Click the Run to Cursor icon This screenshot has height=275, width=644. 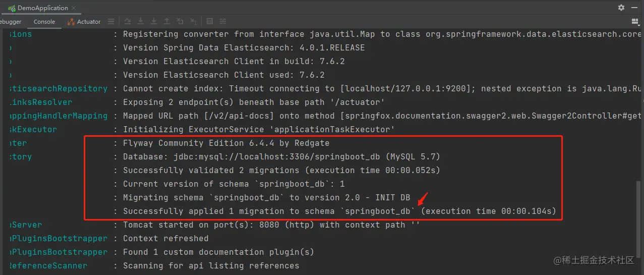pyautogui.click(x=193, y=22)
